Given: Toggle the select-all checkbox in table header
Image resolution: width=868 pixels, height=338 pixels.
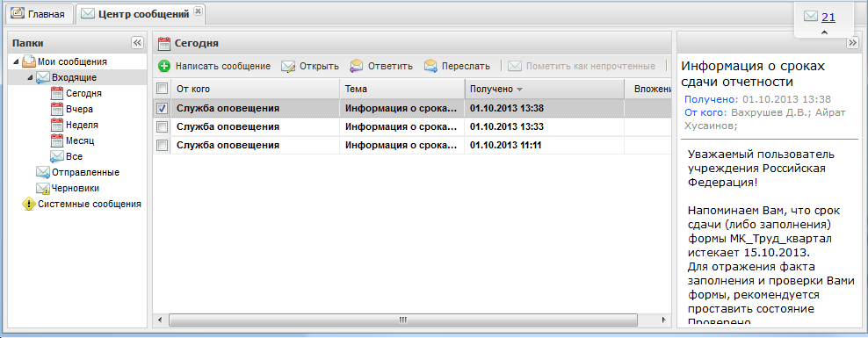Looking at the screenshot, I should (x=163, y=89).
